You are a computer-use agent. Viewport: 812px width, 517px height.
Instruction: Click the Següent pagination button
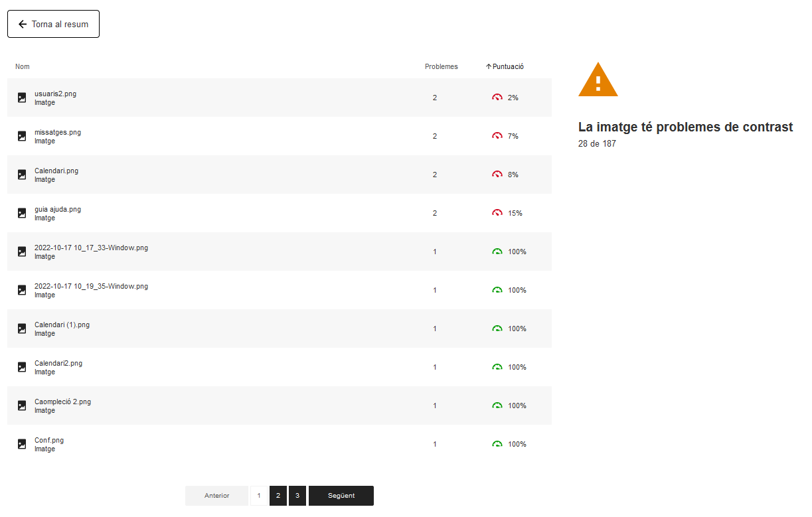[341, 496]
